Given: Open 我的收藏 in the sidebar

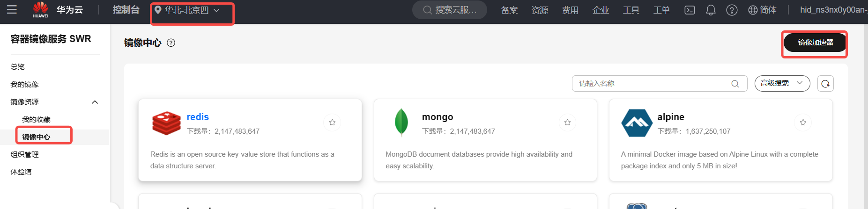Looking at the screenshot, I should (x=36, y=120).
